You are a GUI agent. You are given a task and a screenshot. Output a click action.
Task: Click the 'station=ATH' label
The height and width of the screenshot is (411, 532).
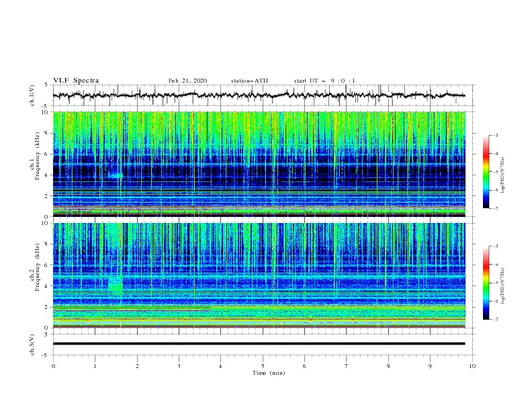[249, 81]
